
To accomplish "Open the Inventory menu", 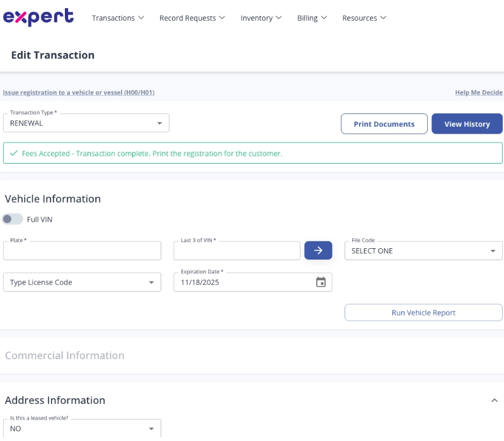I will (261, 18).
